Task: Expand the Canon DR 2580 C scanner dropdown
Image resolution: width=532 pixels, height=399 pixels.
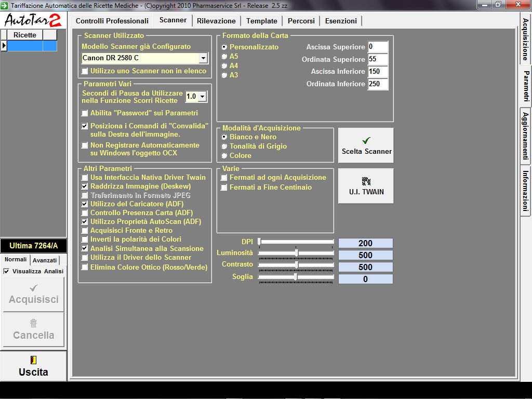Action: [x=203, y=58]
